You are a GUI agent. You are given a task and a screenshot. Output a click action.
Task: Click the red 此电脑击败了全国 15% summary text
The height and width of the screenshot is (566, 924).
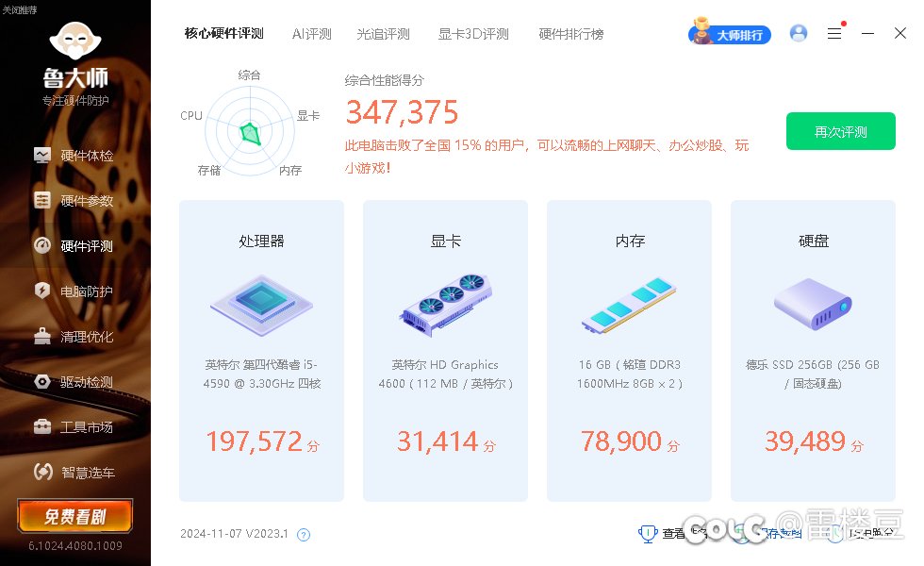[x=546, y=157]
